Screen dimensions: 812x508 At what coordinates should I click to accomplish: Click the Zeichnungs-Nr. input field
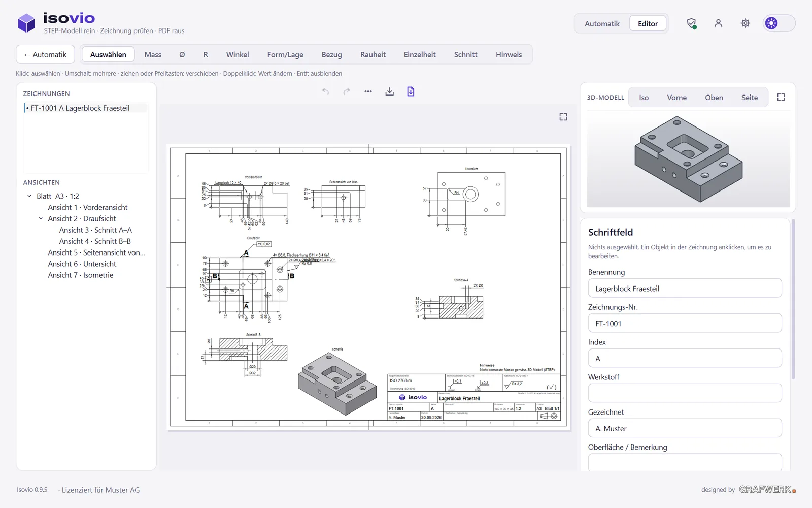(x=685, y=323)
